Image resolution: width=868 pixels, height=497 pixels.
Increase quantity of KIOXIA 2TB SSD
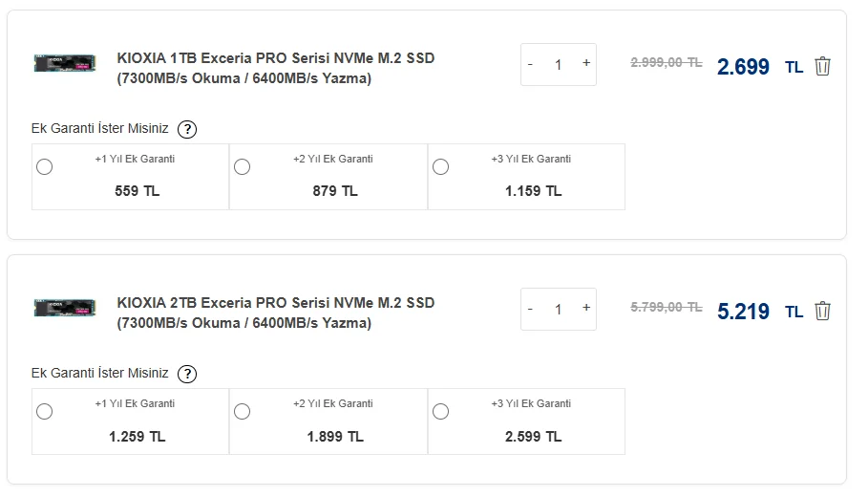[585, 308]
